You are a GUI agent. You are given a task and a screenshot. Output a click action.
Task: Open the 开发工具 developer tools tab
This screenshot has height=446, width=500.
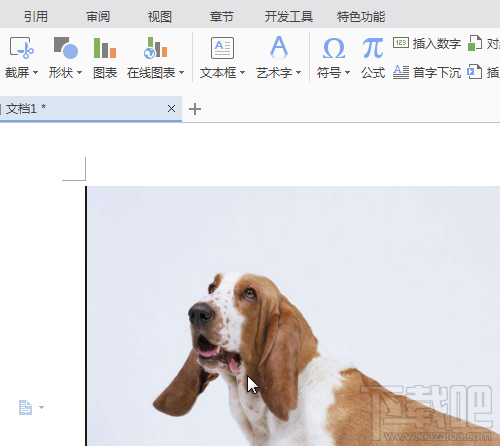[x=289, y=16]
